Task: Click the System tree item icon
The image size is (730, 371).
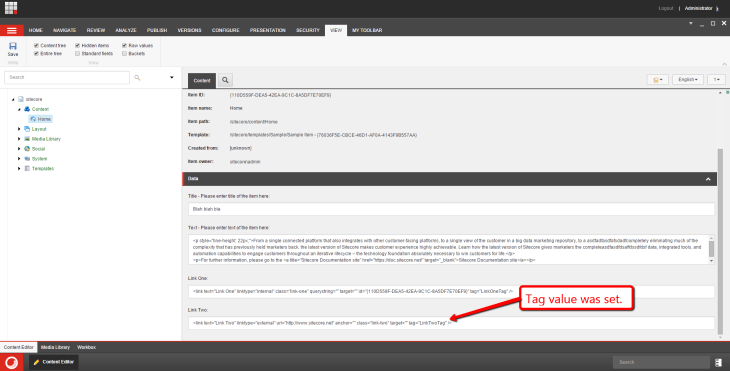Action: (27, 159)
